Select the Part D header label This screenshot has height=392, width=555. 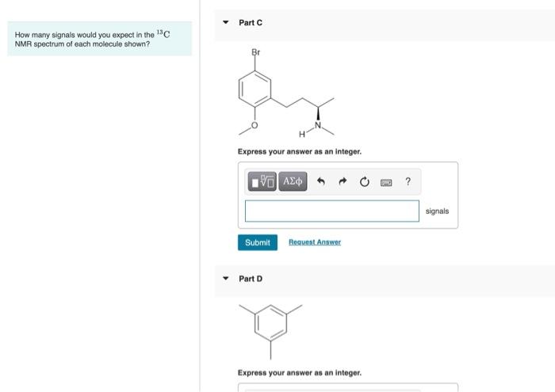point(251,279)
